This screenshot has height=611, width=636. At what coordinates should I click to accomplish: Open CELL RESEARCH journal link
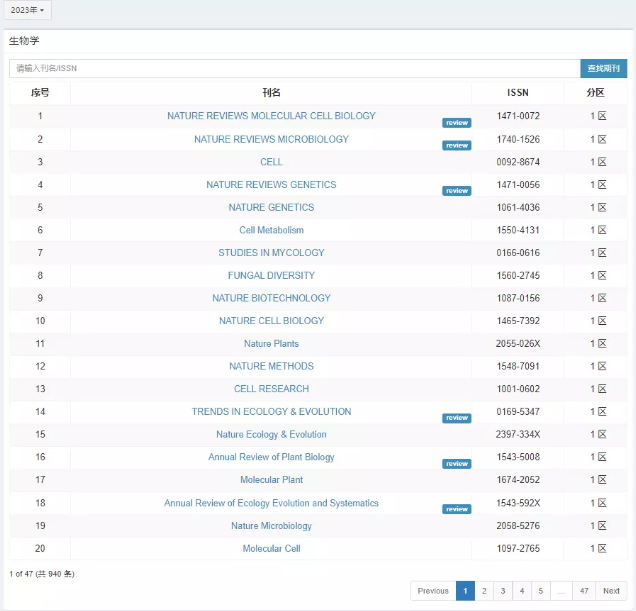point(271,389)
